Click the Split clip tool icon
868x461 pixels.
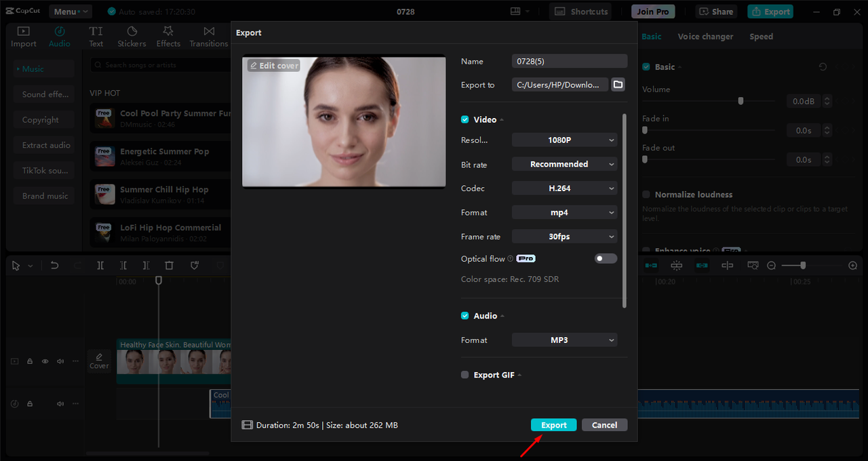(100, 266)
